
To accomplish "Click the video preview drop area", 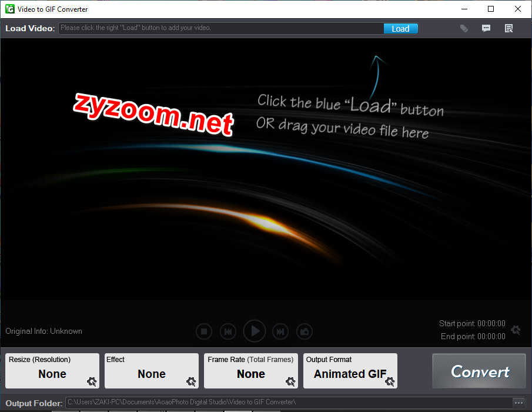I will 266,169.
